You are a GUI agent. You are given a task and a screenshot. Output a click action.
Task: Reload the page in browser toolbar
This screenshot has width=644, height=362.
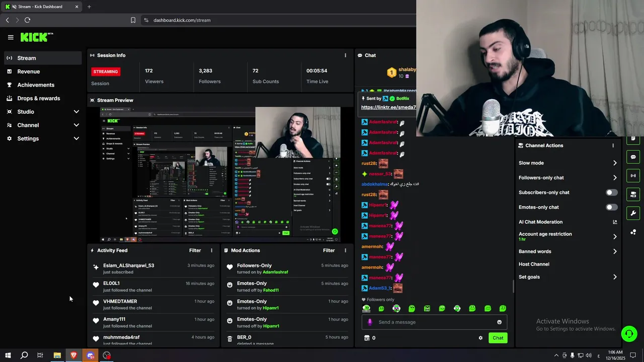27,20
